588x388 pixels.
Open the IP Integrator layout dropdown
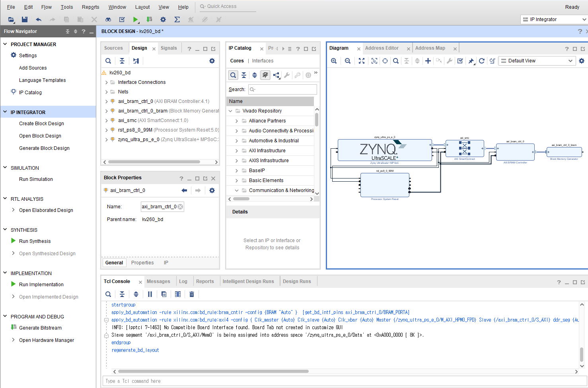(554, 19)
